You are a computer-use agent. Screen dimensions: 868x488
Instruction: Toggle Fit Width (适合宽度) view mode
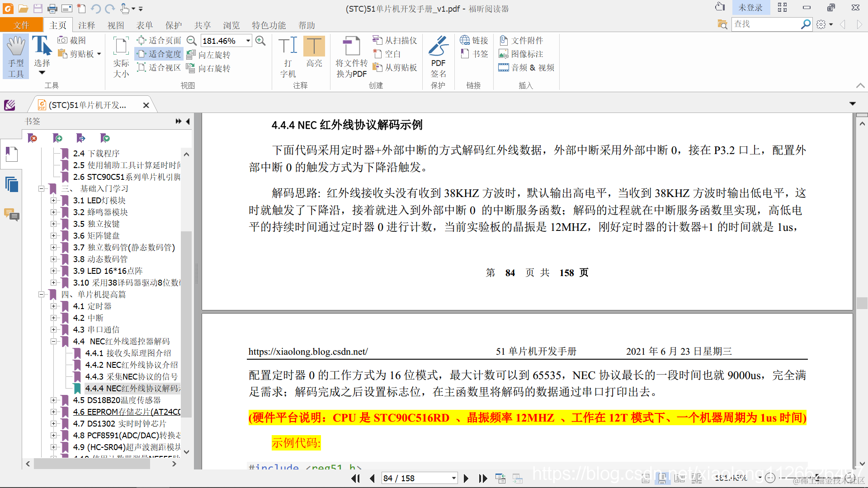[x=159, y=54]
